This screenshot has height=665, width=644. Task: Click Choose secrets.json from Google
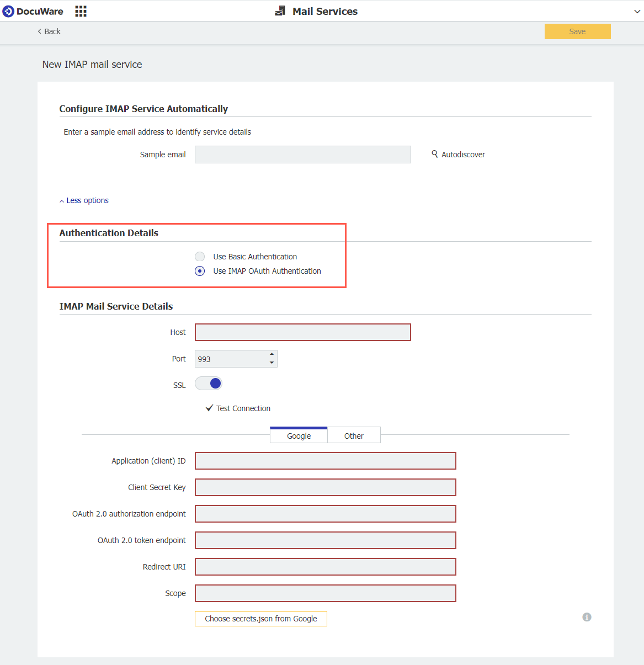(x=260, y=618)
